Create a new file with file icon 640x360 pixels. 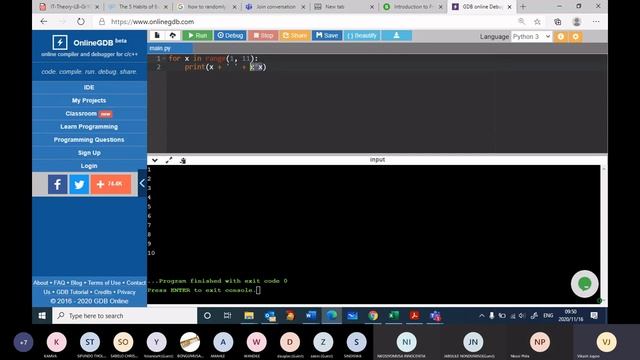pos(157,36)
